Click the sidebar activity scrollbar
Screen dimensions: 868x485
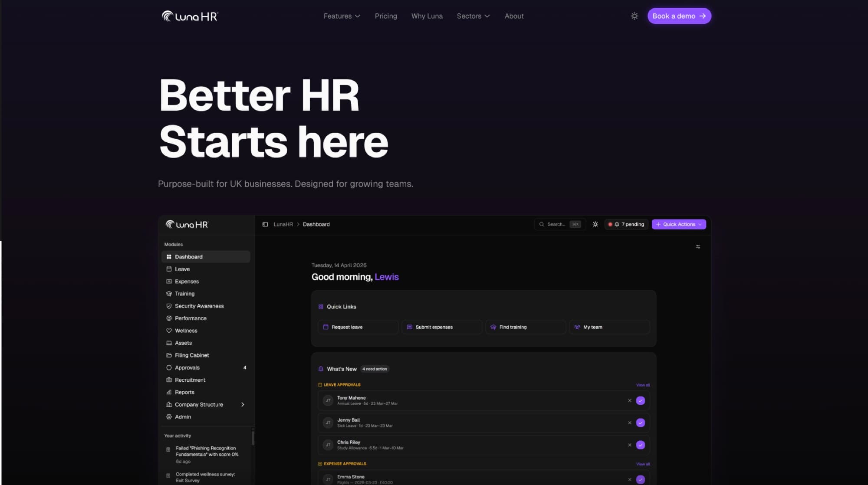click(253, 438)
